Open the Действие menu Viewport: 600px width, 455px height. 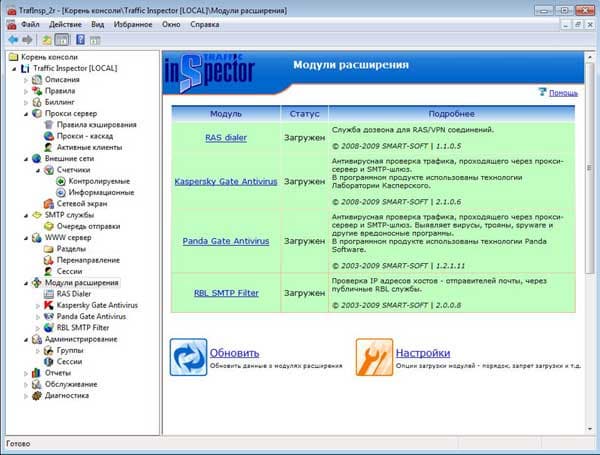pyautogui.click(x=65, y=24)
